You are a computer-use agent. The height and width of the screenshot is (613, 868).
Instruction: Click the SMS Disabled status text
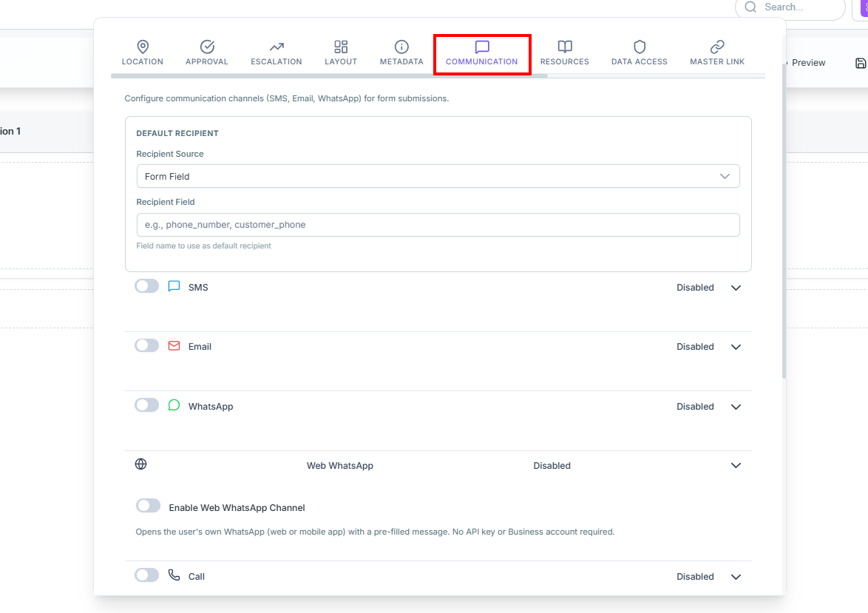[695, 288]
